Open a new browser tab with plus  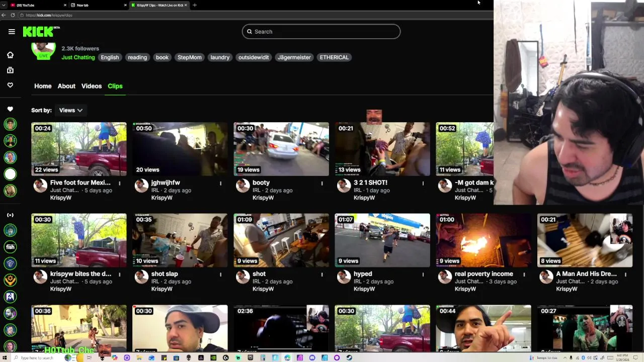pyautogui.click(x=195, y=5)
